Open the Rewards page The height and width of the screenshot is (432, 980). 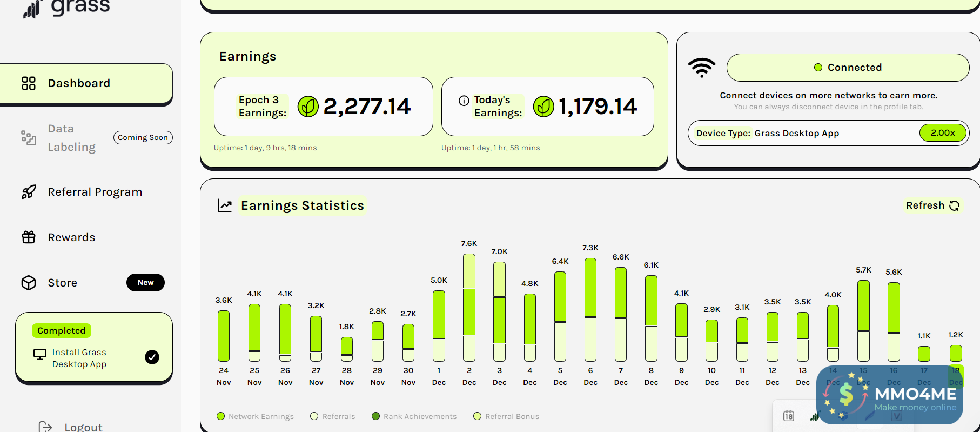click(71, 237)
